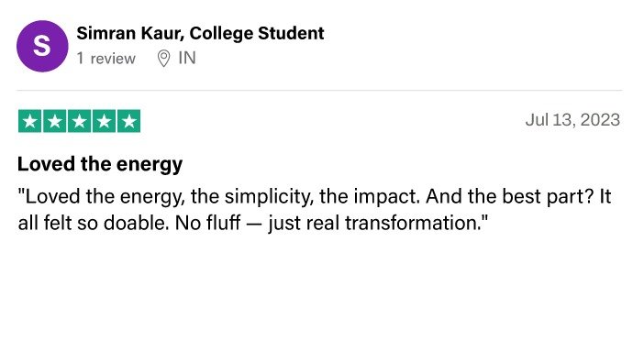644x352 pixels.
Task: Click the Jul 13, 2023 date
Action: [x=572, y=120]
